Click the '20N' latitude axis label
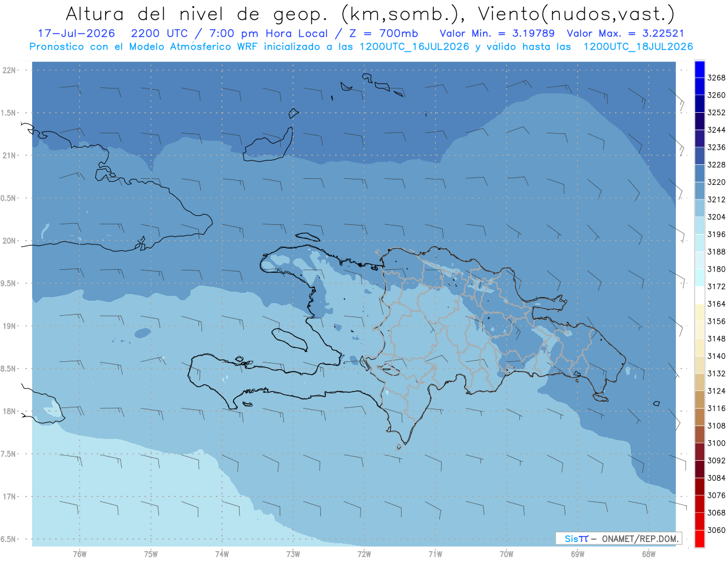Image resolution: width=728 pixels, height=562 pixels. click(9, 241)
